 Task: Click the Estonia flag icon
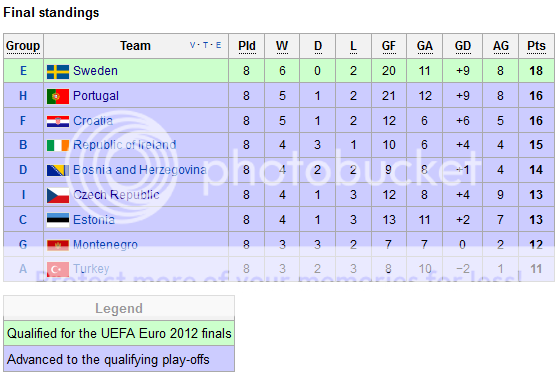pos(58,220)
